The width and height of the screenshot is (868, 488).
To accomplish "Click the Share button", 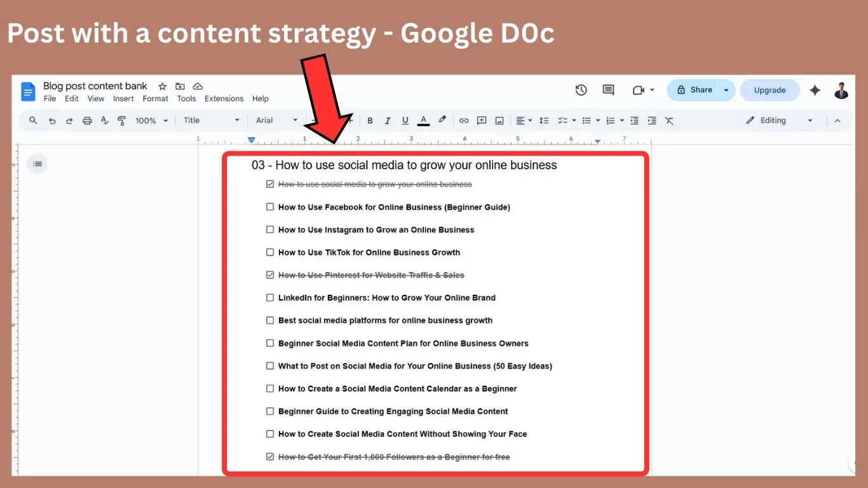I will click(693, 90).
